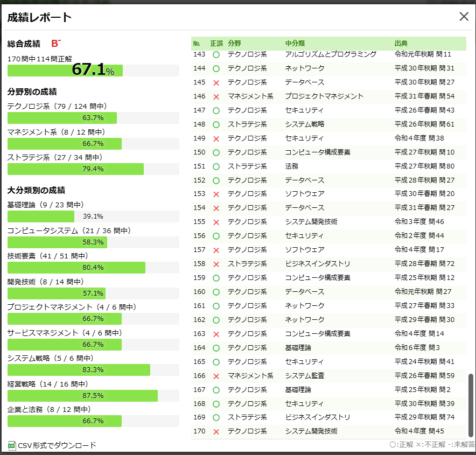This screenshot has width=476, height=455.
Task: Click the サービスマネジメント (4 / 6 問中) label
Action: click(65, 333)
